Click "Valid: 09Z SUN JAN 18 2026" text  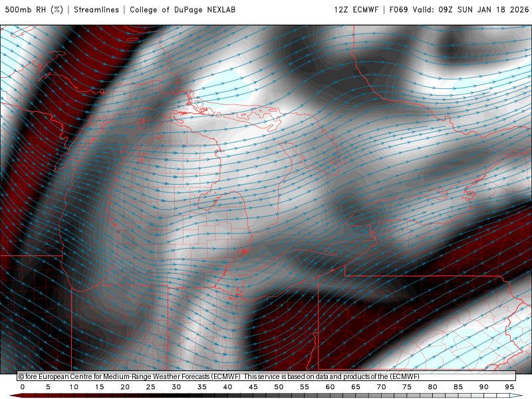click(x=471, y=10)
